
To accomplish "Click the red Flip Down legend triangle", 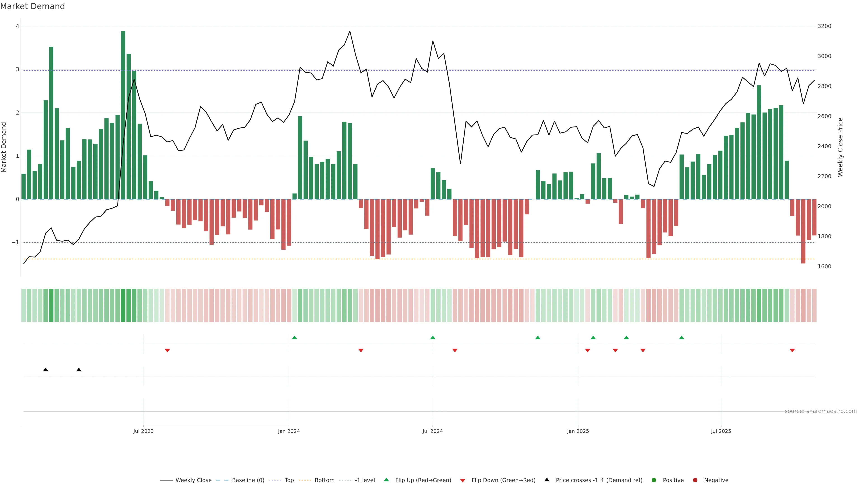I will pyautogui.click(x=463, y=480).
